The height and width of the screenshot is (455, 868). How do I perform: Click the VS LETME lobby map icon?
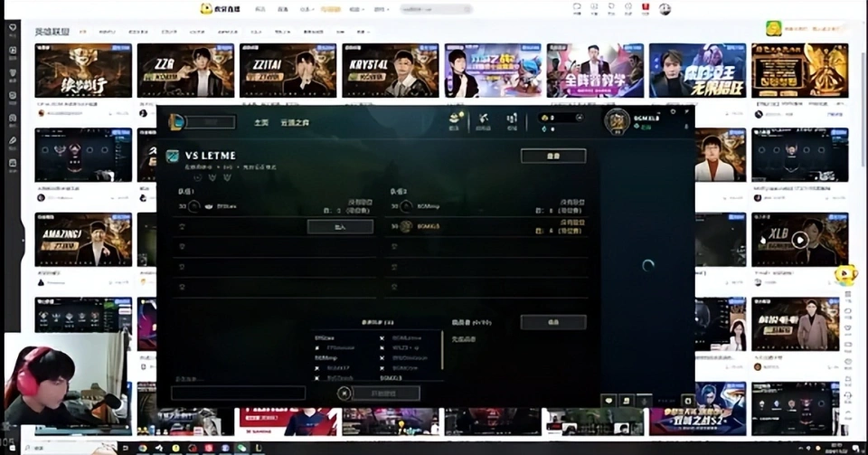tap(172, 156)
